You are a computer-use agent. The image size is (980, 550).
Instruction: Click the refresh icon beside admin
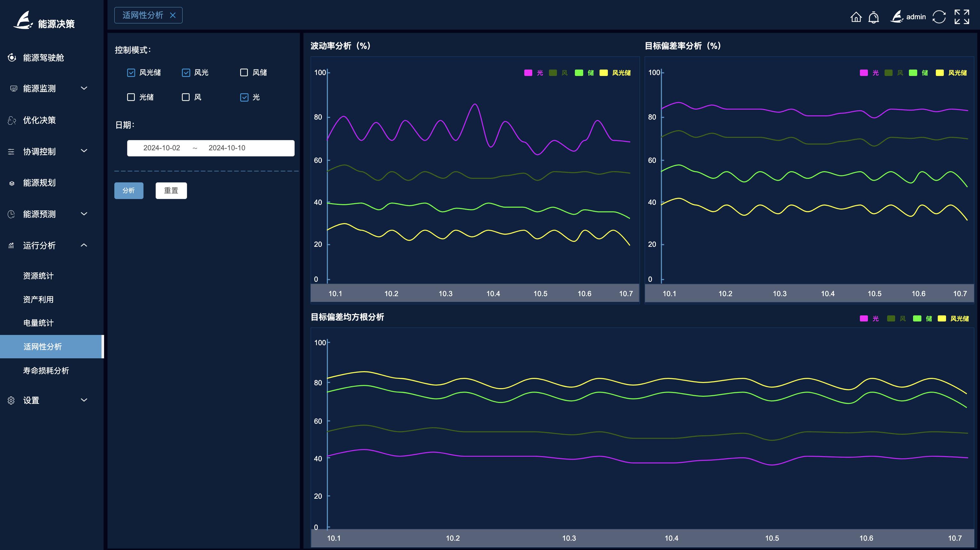tap(939, 17)
